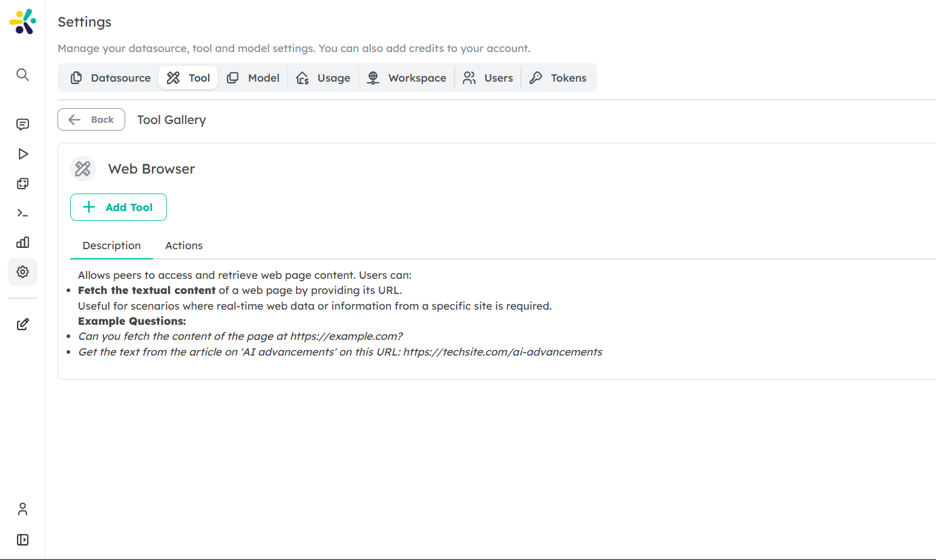Click the play triangle sidebar icon

(22, 154)
